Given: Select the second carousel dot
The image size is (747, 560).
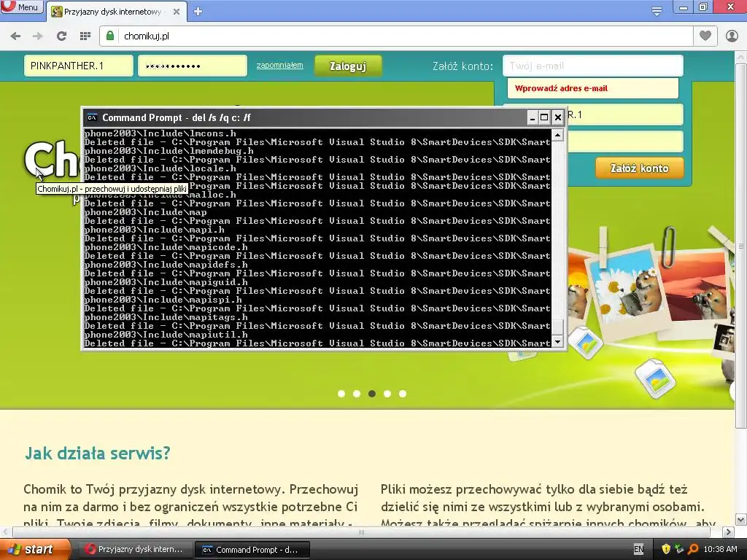Looking at the screenshot, I should [357, 394].
